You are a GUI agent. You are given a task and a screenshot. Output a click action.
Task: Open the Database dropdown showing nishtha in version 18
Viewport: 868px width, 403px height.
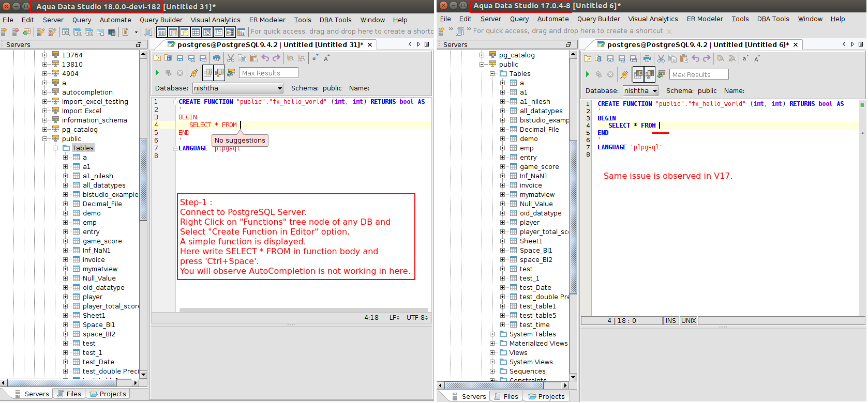coord(238,88)
